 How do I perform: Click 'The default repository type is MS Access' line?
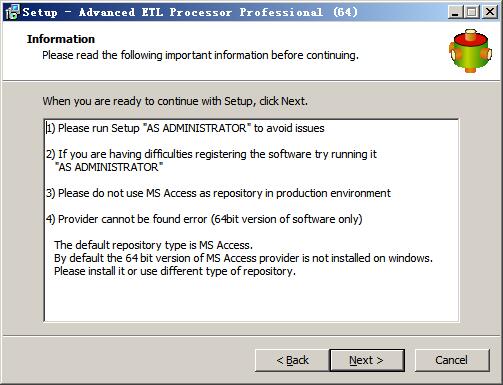[153, 245]
